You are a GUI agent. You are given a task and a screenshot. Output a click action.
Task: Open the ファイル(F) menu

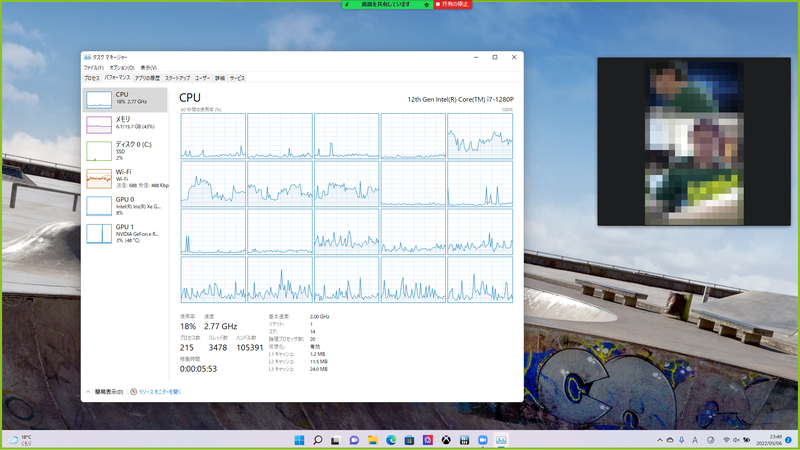point(93,67)
